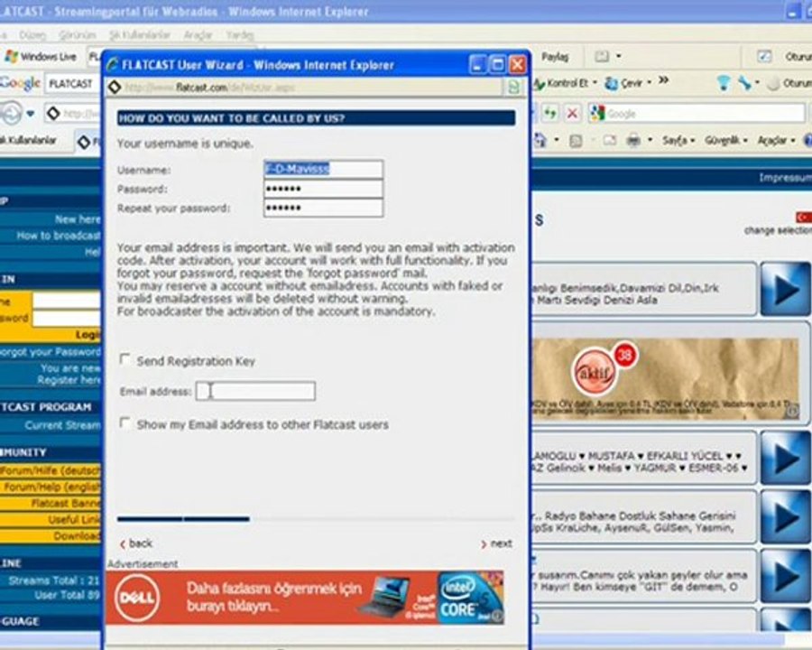Click the Login button in sidebar
812x650 pixels.
88,335
